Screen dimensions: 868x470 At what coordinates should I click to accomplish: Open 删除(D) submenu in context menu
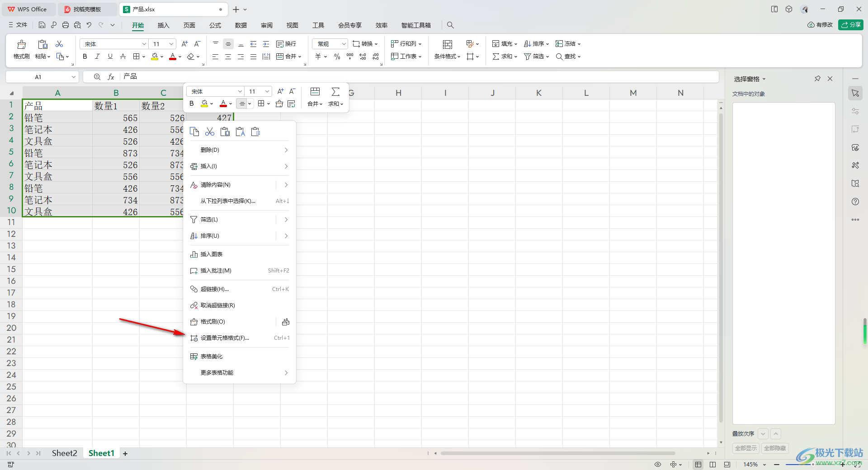click(240, 150)
